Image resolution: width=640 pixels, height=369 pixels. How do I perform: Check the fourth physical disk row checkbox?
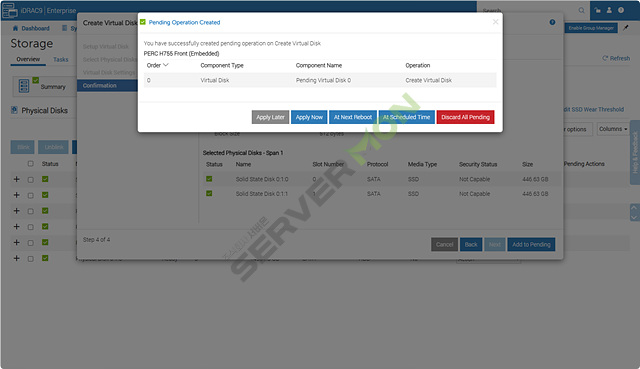pos(31,227)
